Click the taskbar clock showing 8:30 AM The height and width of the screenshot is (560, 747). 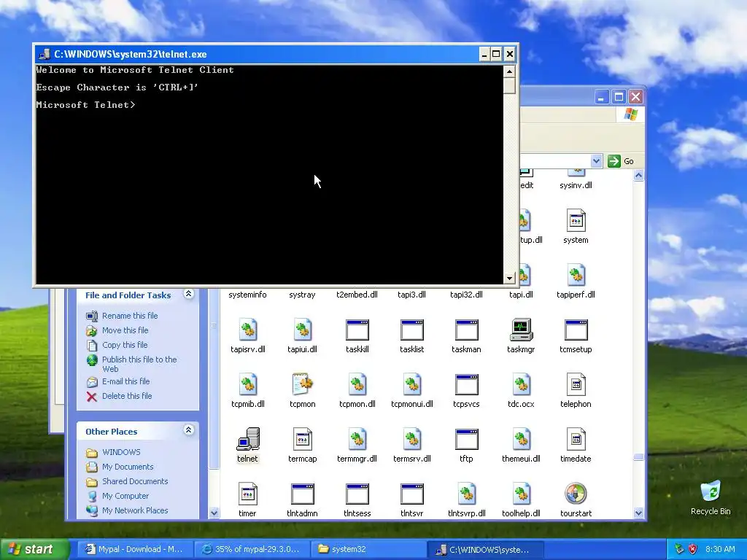point(720,549)
